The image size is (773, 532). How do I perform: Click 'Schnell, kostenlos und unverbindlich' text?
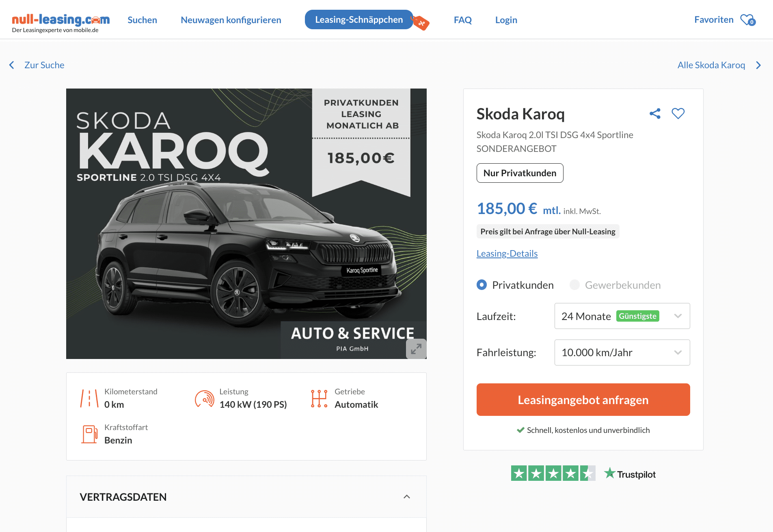point(588,430)
